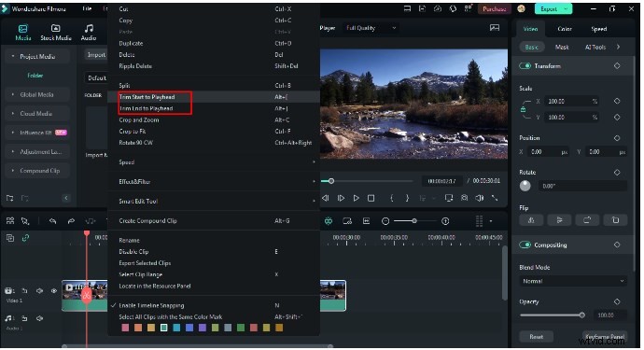Click the Mark Out brace icon
Screen dimensions: 644x350
pos(407,198)
